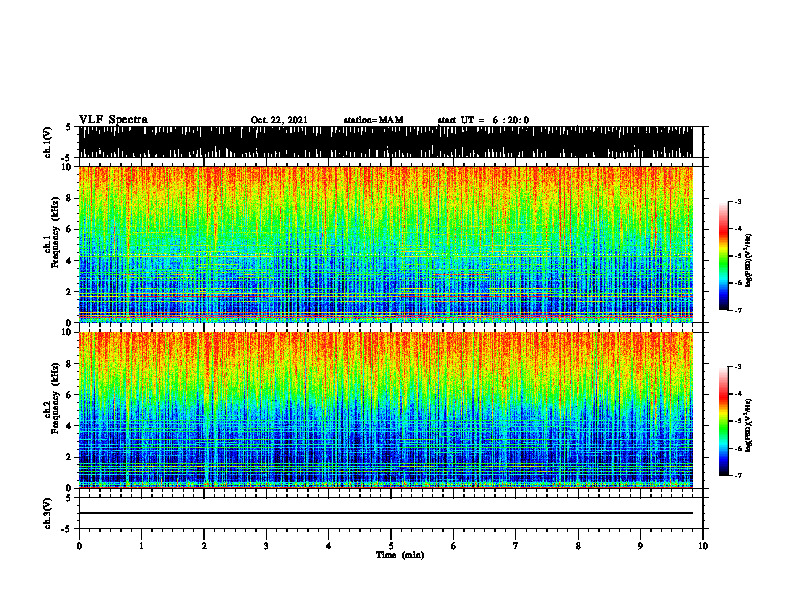Click the date "Oct. 22, 2021"
792x612 pixels.
(x=279, y=120)
